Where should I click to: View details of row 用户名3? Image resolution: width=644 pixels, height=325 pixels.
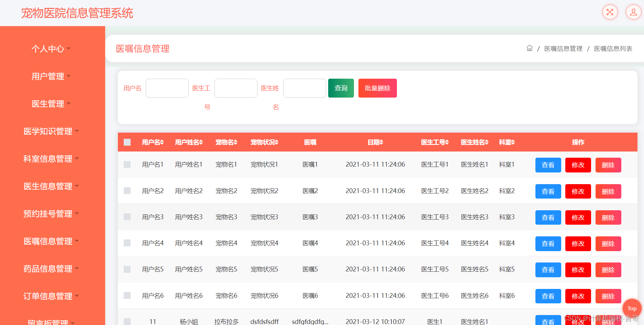[548, 217]
